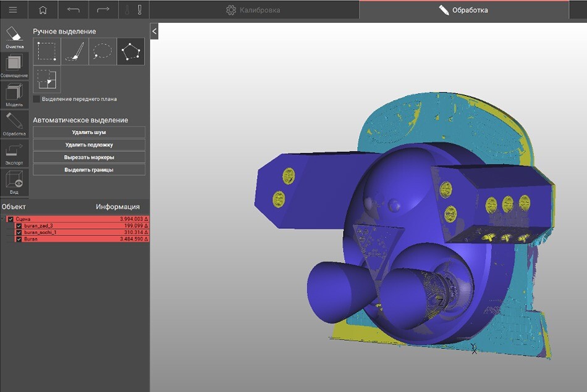Go to home screen icon
This screenshot has height=392, width=587.
click(43, 10)
